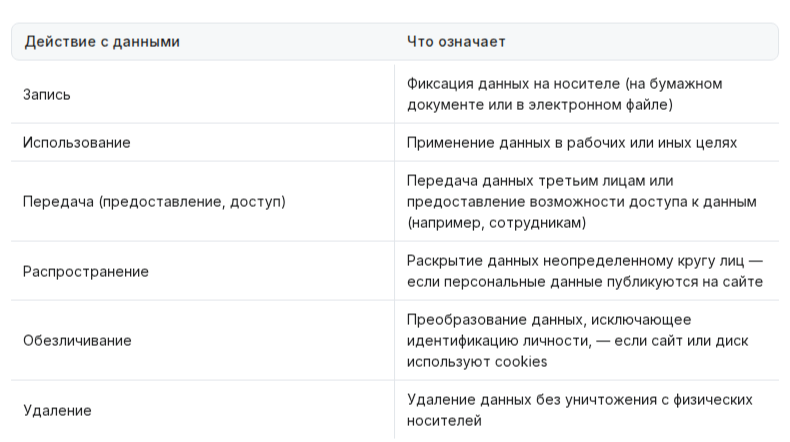Select the 'Распространение' row label
Viewport: 790px width, 442px height.
[x=86, y=271]
